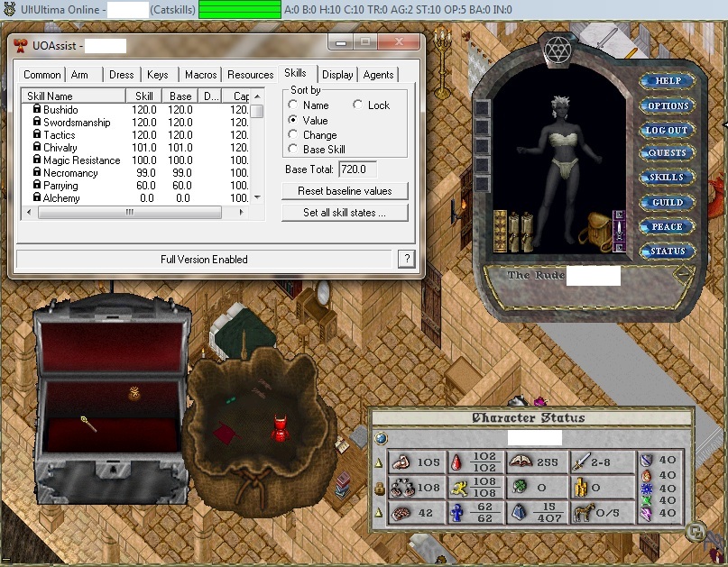Switch to the Common tab
The image size is (728, 567).
pos(41,75)
